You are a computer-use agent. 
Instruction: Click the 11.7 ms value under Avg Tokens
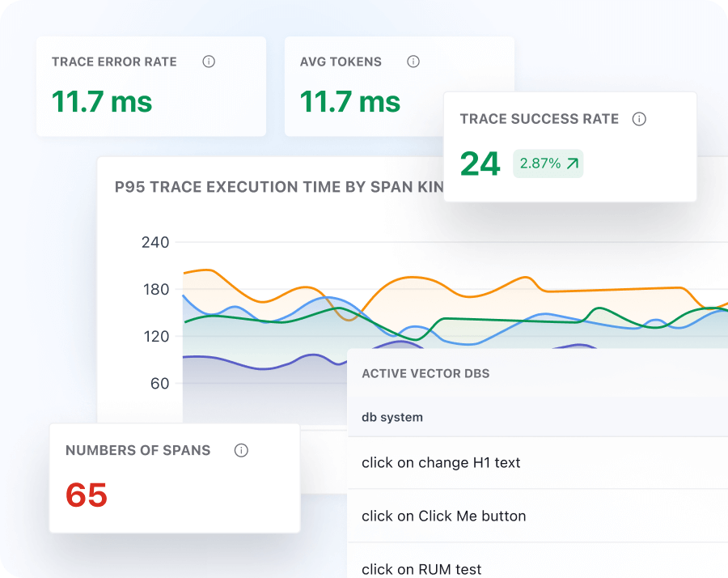click(x=349, y=102)
